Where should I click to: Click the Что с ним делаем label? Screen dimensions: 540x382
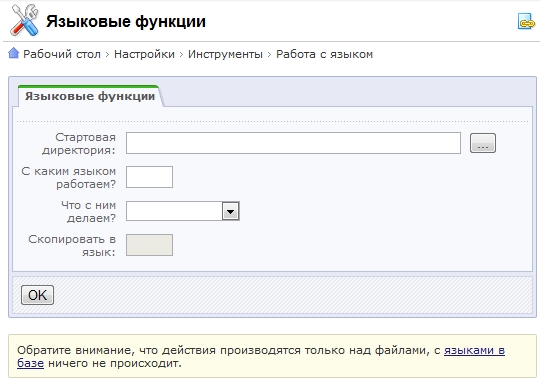tap(89, 211)
